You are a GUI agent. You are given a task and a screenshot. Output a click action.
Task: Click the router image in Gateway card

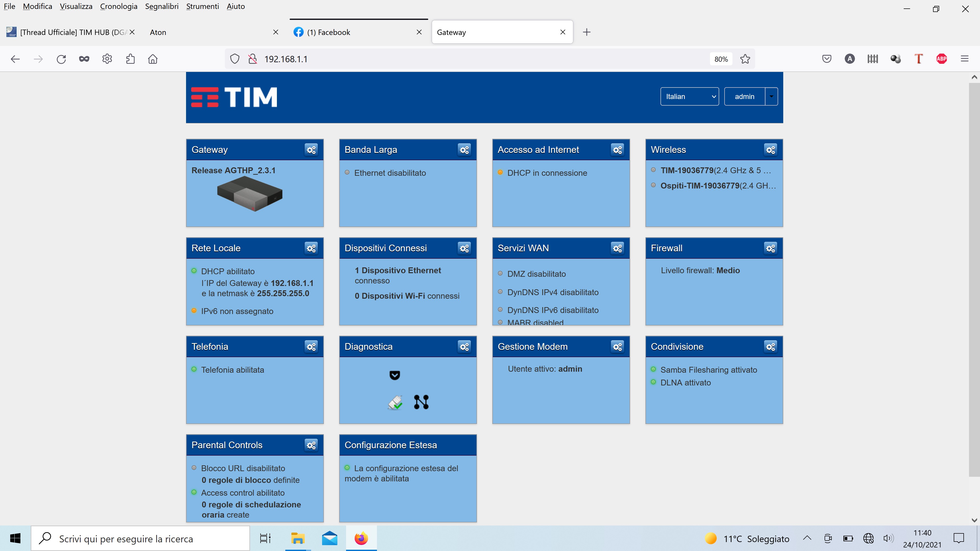tap(250, 194)
